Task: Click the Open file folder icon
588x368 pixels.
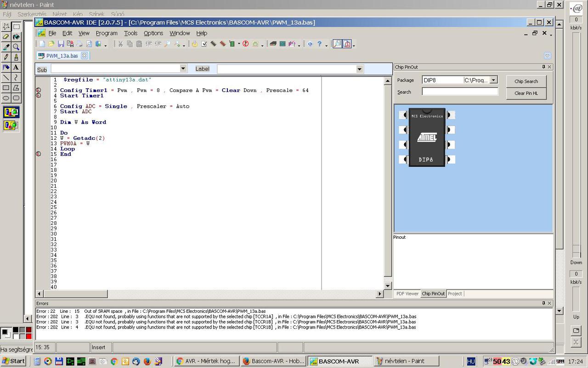Action: pos(51,44)
